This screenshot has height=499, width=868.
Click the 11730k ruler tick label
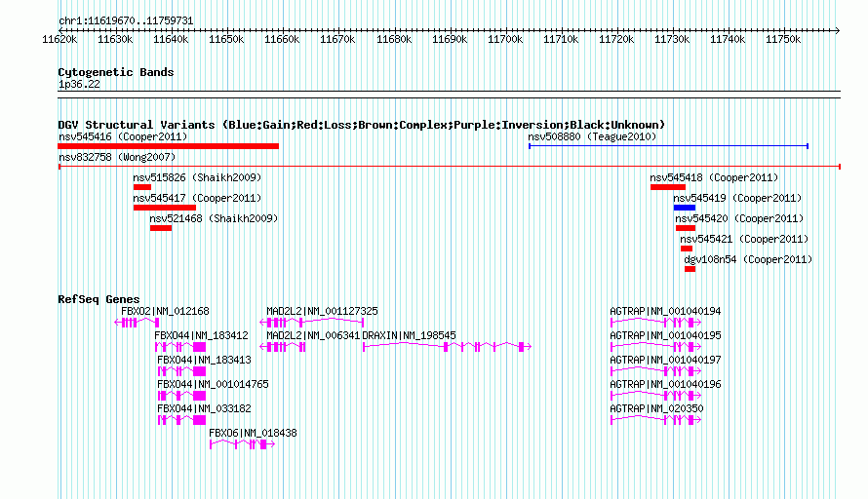[672, 39]
